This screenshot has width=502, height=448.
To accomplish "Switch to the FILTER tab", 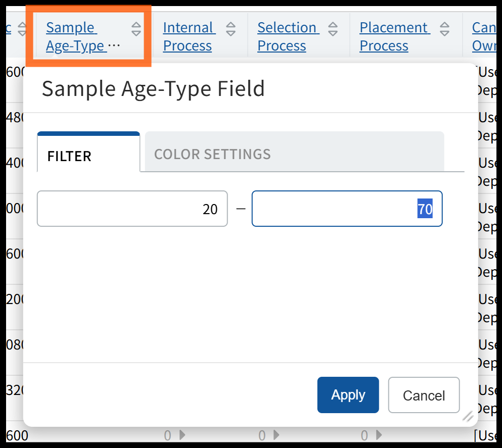I will (x=69, y=156).
